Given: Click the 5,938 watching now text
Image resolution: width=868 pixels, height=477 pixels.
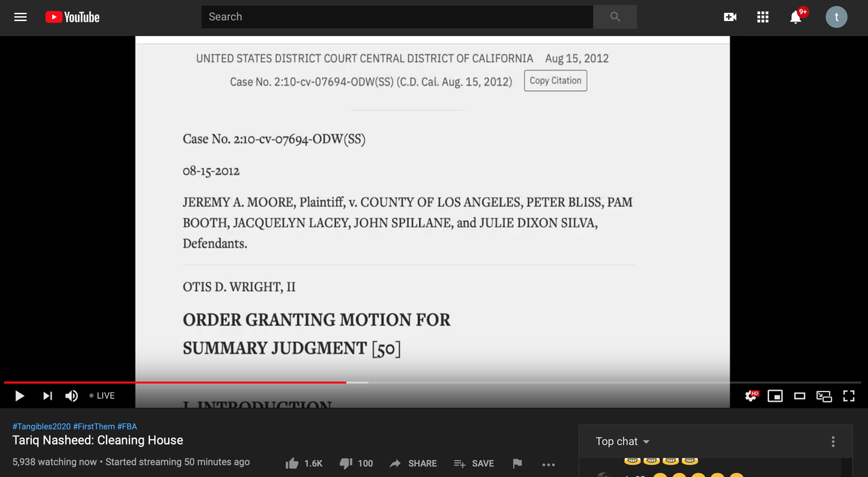Looking at the screenshot, I should (54, 462).
